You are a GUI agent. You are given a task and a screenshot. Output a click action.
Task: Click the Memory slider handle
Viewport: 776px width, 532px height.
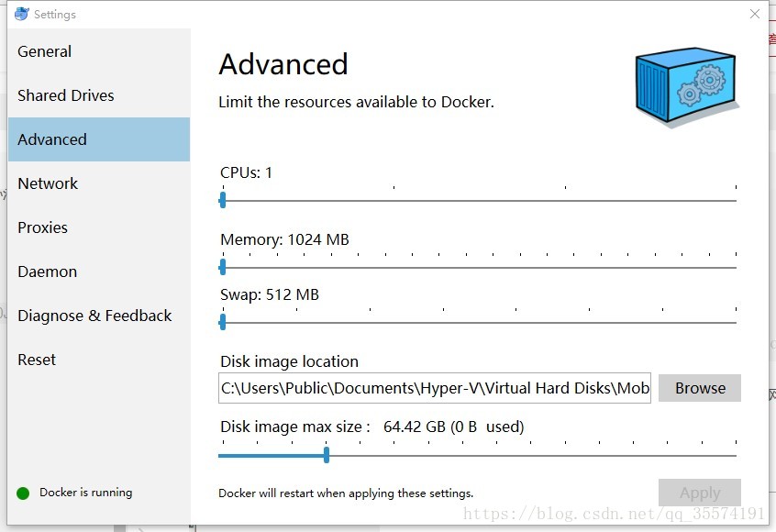pos(223,267)
